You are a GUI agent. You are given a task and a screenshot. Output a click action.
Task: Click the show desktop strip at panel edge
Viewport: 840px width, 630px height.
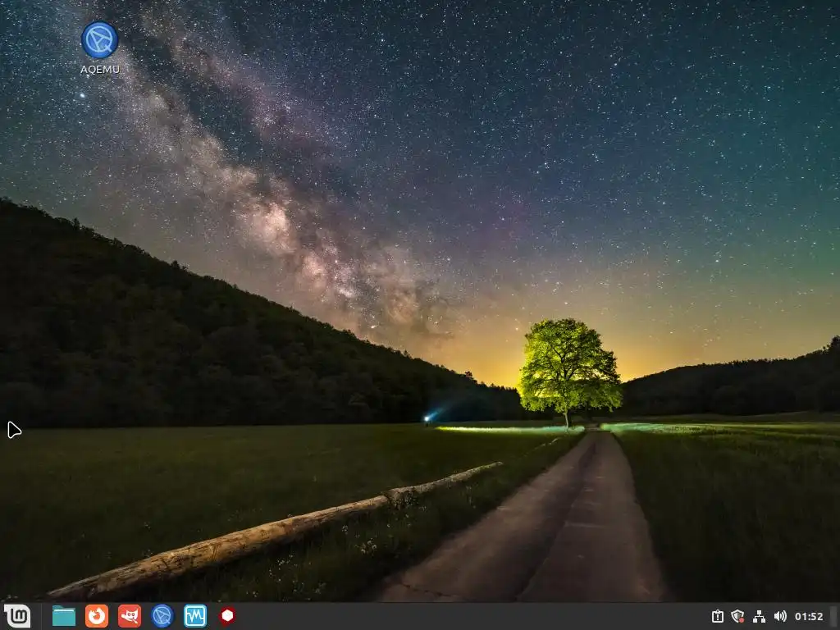834,617
